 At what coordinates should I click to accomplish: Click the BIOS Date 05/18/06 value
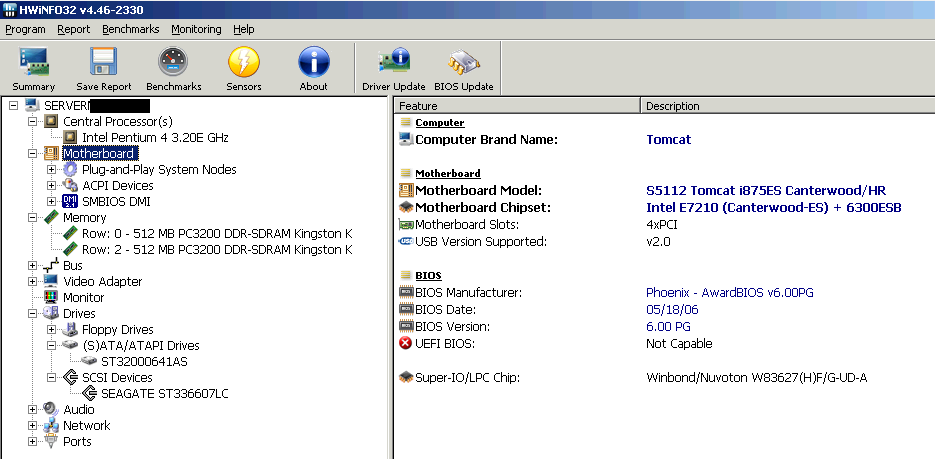(x=672, y=309)
